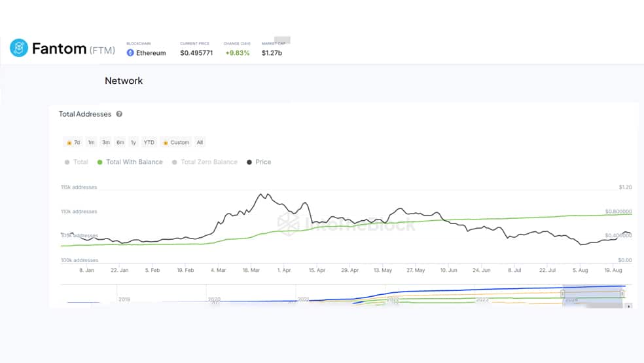Select the All time range
This screenshot has height=363, width=644.
point(200,143)
